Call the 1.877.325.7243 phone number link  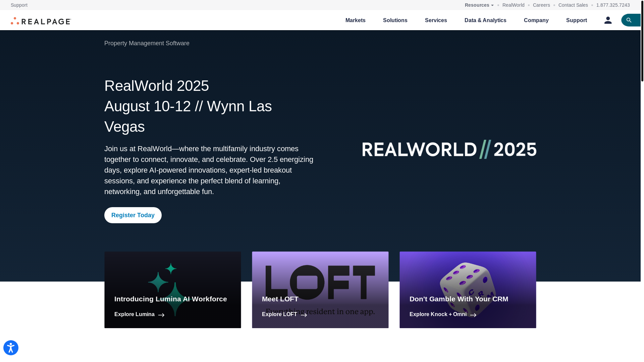coord(613,5)
